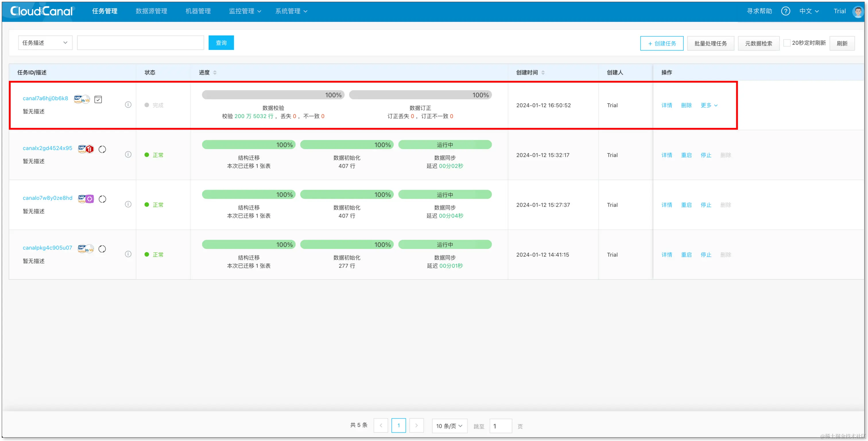Open the 机器管理 tab
Viewport: 868px width, 441px height.
click(x=198, y=11)
